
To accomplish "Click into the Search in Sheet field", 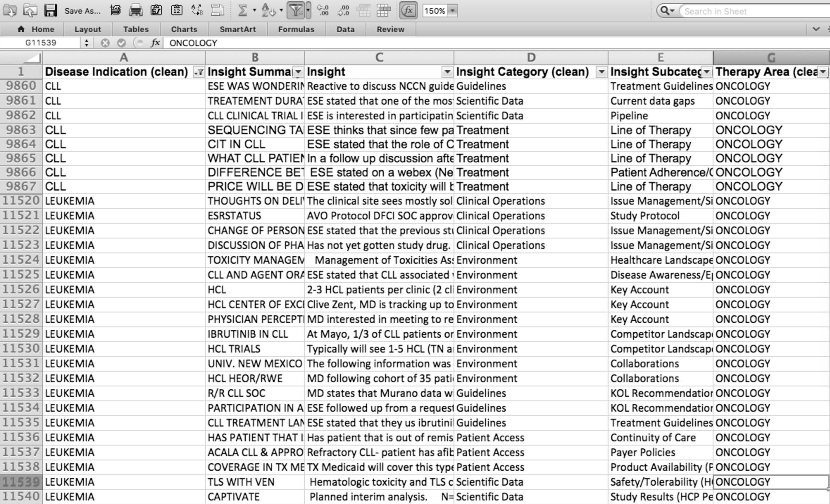I will [754, 11].
